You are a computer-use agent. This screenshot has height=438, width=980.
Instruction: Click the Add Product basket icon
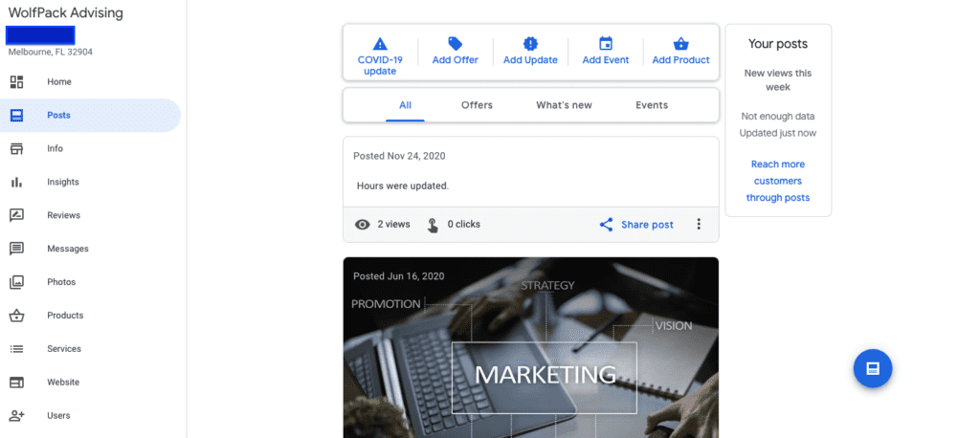point(680,44)
